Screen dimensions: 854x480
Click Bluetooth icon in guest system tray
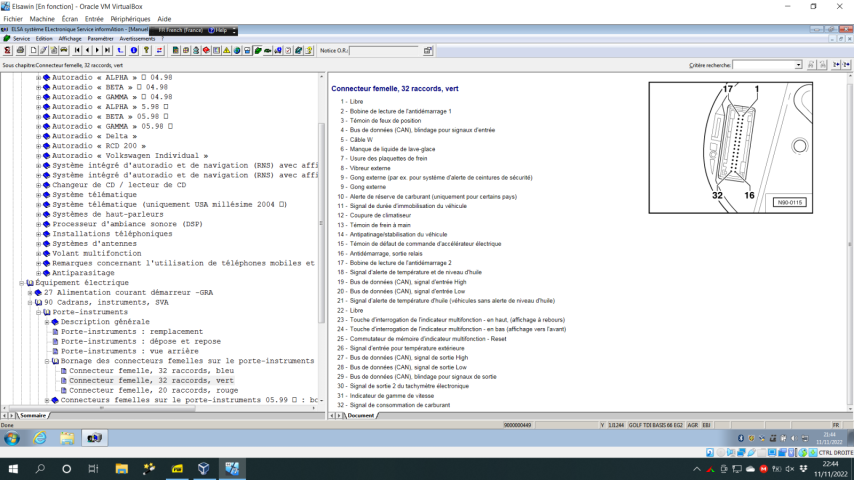click(741, 438)
